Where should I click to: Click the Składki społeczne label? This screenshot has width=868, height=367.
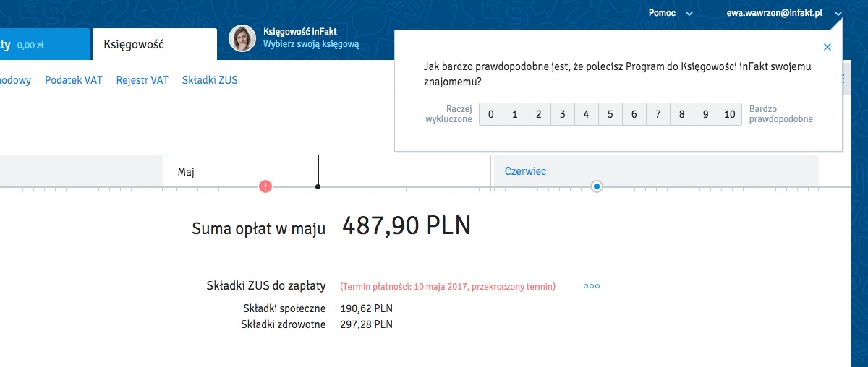[284, 308]
